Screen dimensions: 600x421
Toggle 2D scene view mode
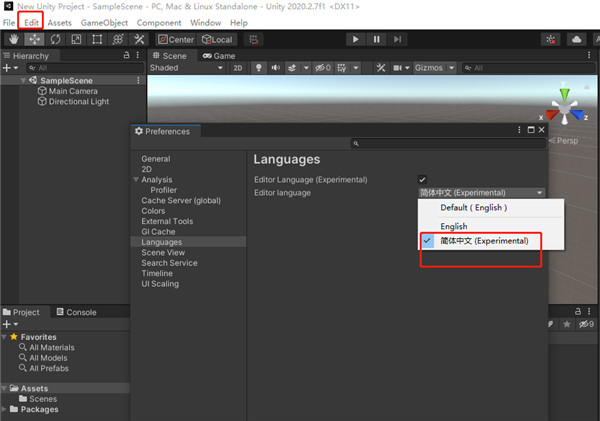(238, 68)
